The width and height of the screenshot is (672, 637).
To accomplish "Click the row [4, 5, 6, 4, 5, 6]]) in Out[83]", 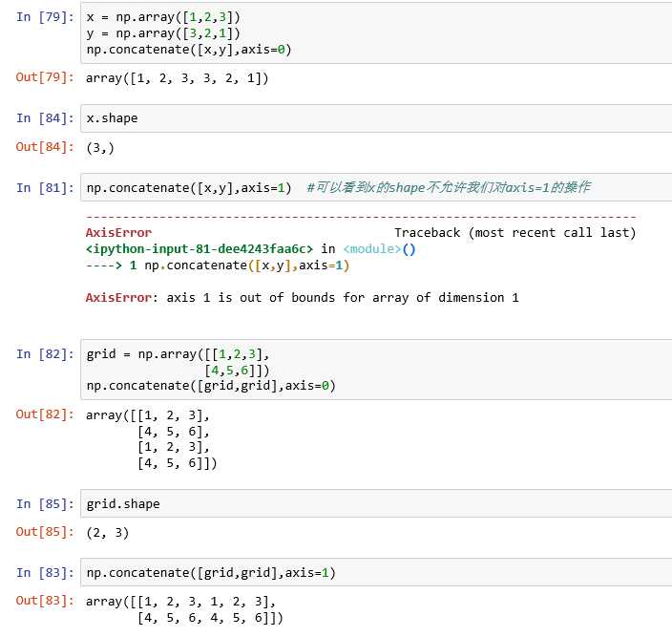I will 210,618.
